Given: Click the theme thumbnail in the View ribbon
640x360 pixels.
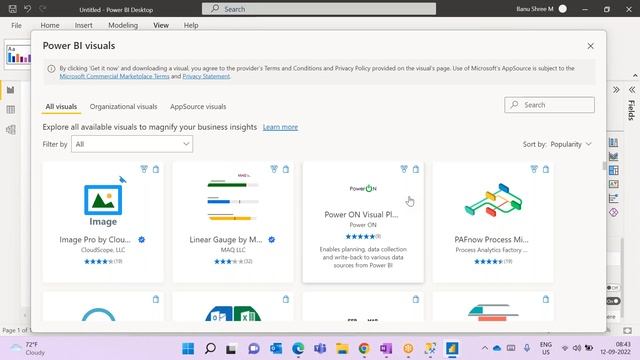Looking at the screenshot, I should [x=18, y=55].
